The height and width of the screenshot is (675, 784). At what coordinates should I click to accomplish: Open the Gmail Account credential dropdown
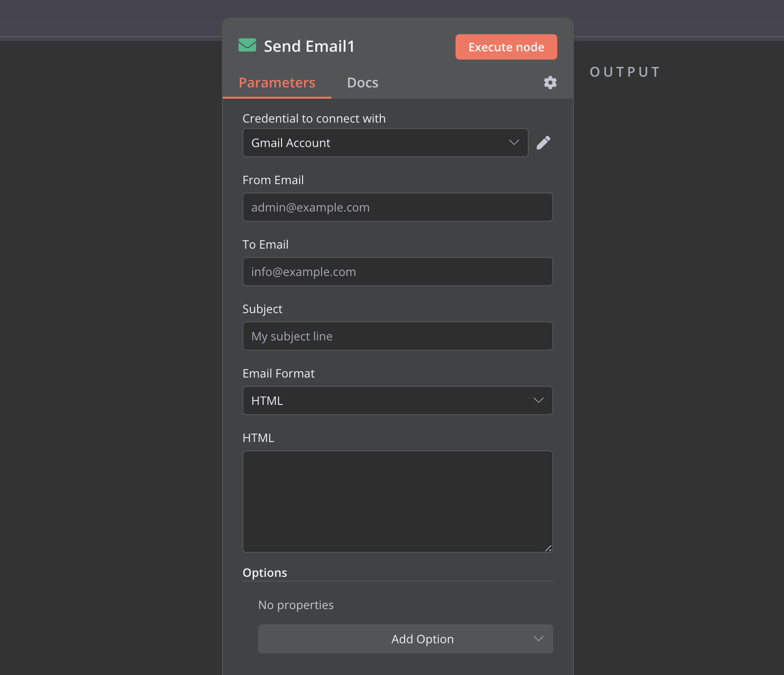[x=385, y=143]
